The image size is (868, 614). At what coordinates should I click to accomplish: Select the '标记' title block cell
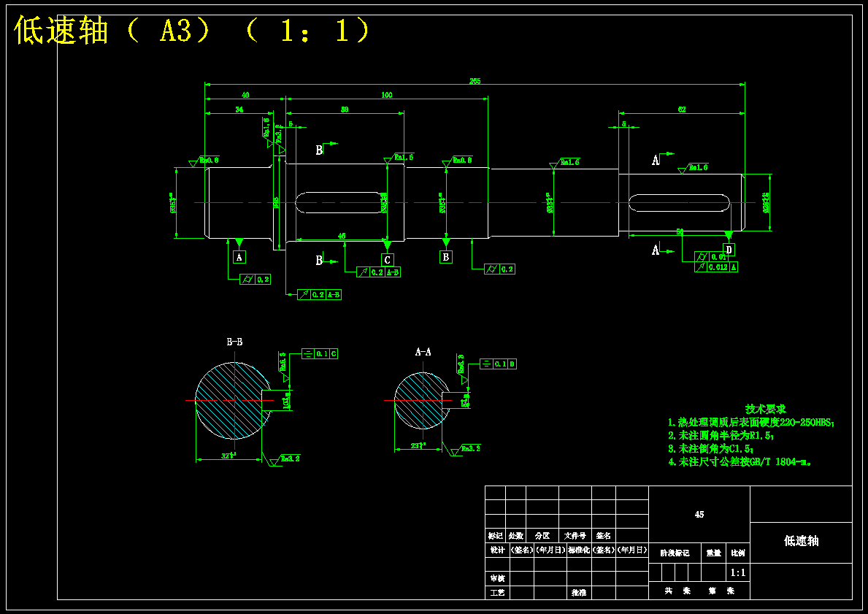496,536
